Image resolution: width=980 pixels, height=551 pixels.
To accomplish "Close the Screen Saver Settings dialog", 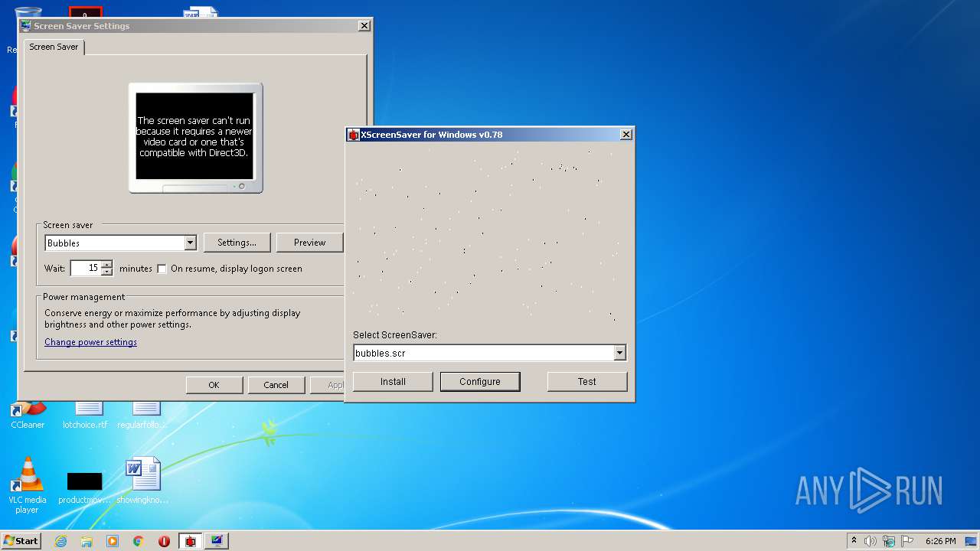I will pyautogui.click(x=364, y=25).
